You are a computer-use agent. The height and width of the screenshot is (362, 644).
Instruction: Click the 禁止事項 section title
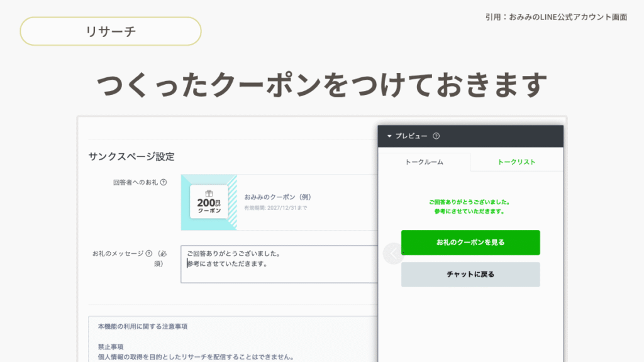click(110, 346)
